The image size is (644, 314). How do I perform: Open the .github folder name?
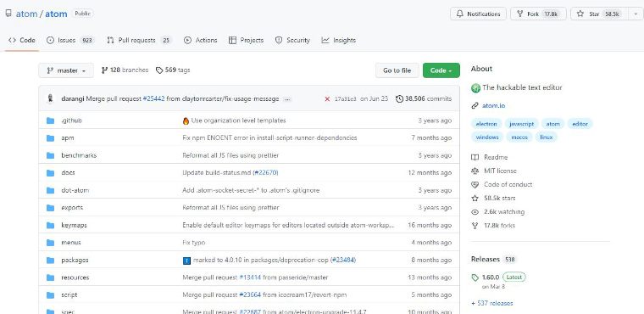(71, 121)
